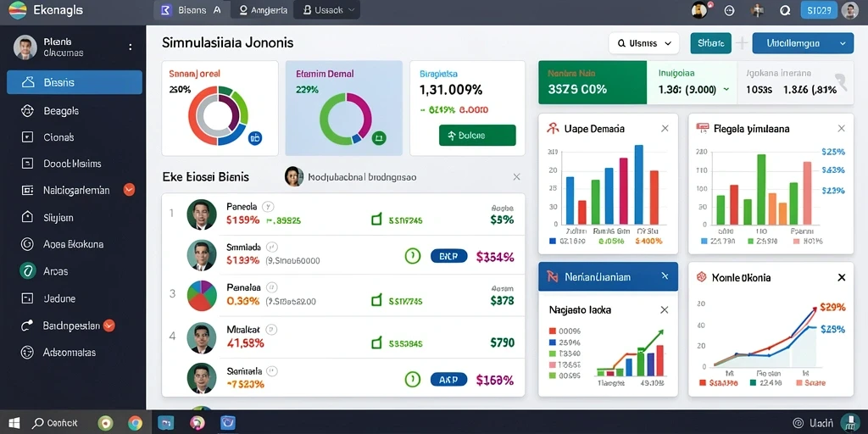This screenshot has height=434, width=868.
Task: Click the Modjubacbnal brodngnsao avatar
Action: pos(294,176)
